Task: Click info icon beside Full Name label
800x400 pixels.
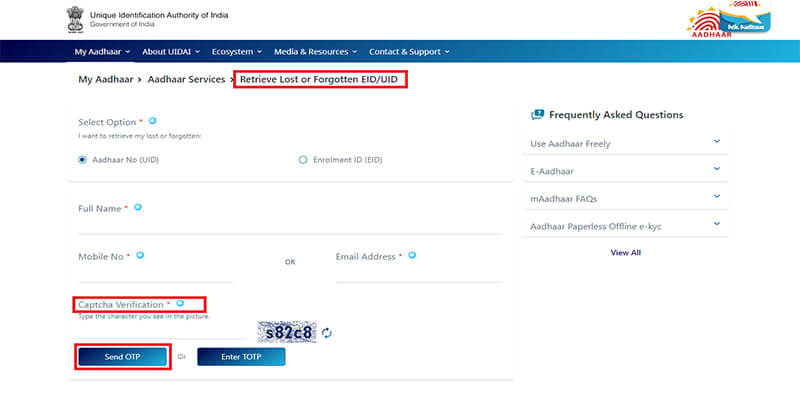Action: [137, 208]
